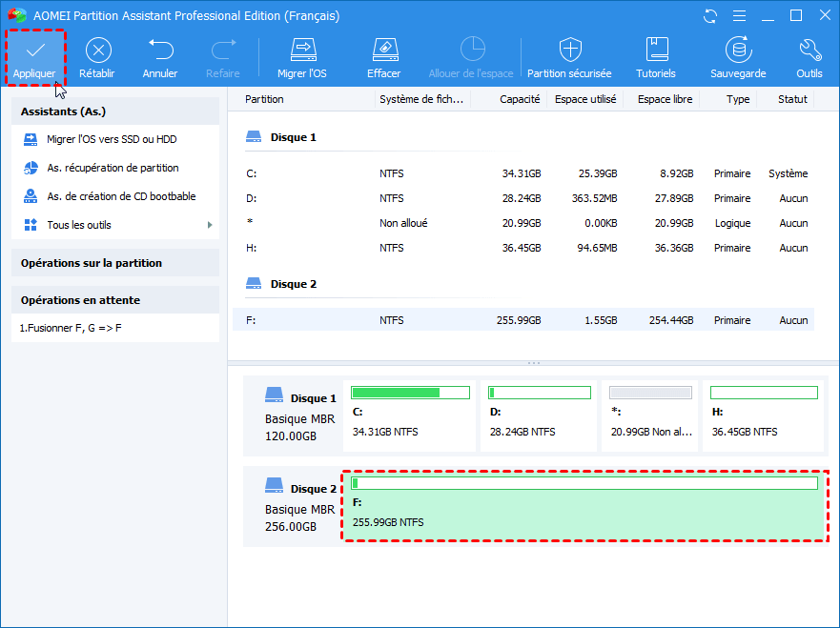This screenshot has width=840, height=628.
Task: Select the F: partition usage bar on Disque 2
Action: 584,484
